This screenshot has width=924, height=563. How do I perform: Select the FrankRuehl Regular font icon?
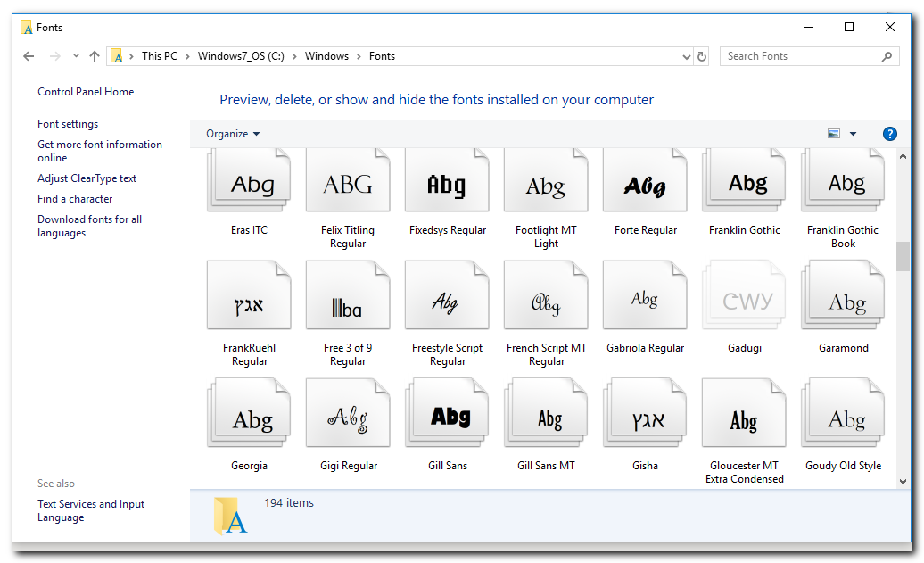(250, 302)
